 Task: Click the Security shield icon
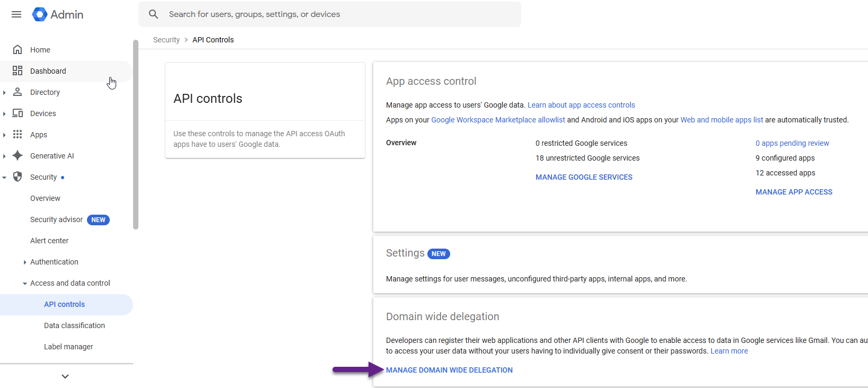click(x=17, y=177)
